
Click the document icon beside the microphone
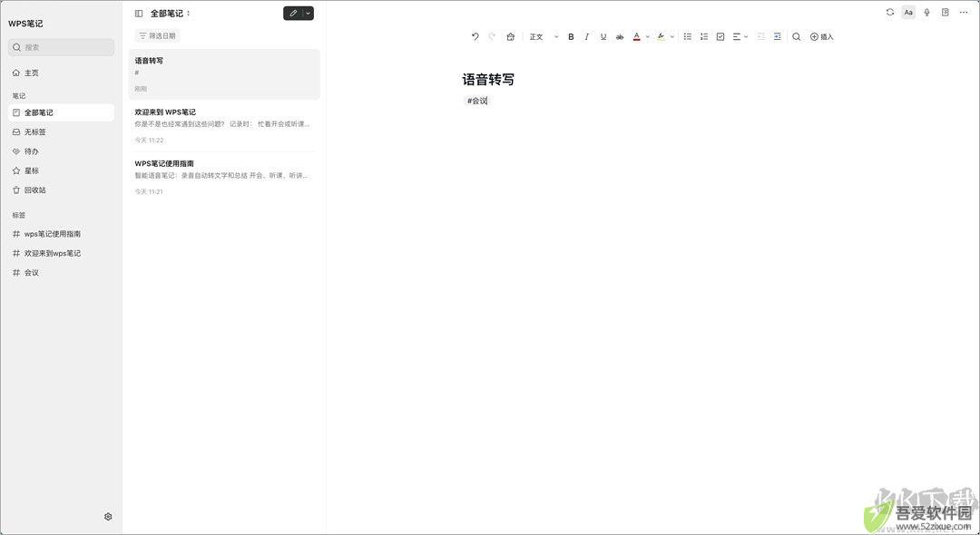[x=945, y=12]
